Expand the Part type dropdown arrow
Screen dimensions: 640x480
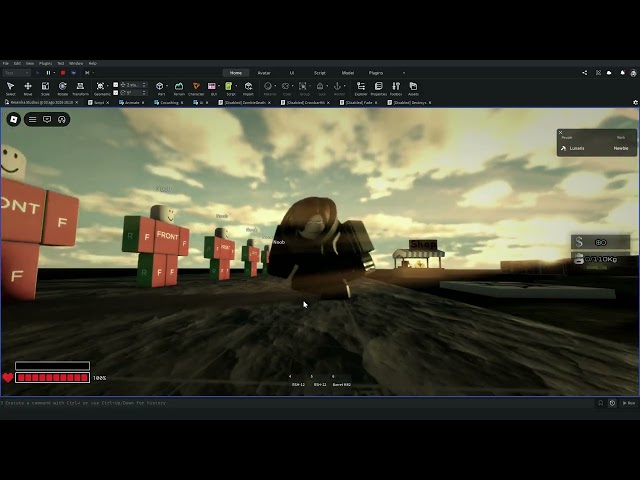167,86
